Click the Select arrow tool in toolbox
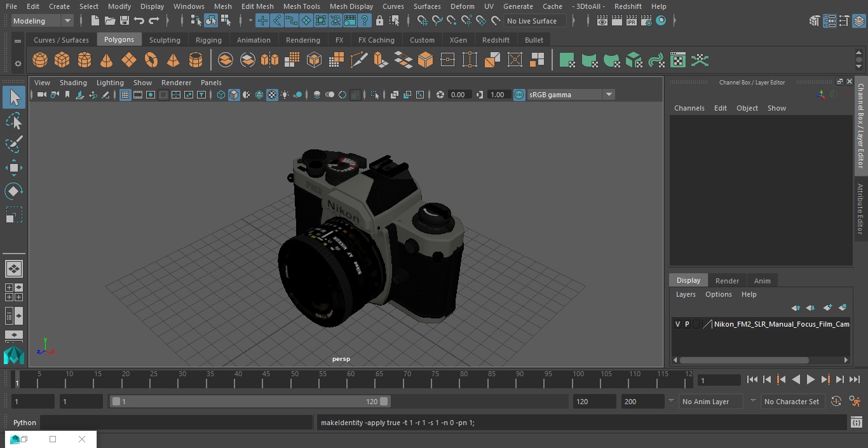Image resolution: width=868 pixels, height=448 pixels. (x=14, y=97)
